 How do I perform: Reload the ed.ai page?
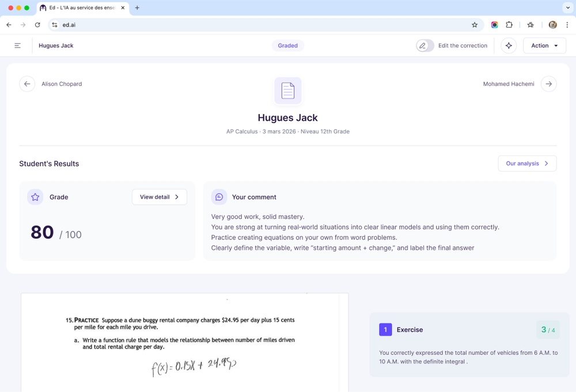coord(37,25)
